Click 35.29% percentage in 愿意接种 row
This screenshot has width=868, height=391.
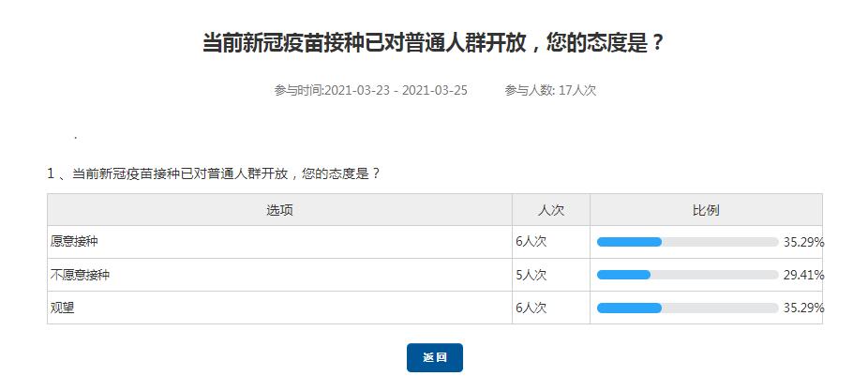[803, 242]
